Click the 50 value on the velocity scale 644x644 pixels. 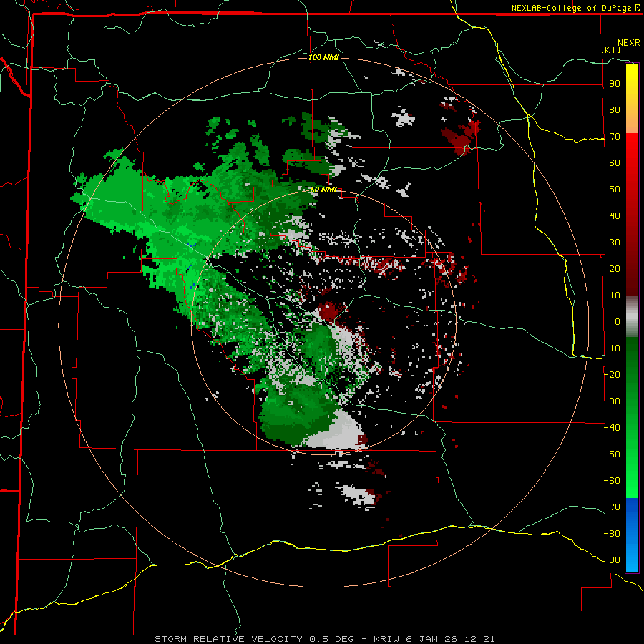(x=615, y=190)
